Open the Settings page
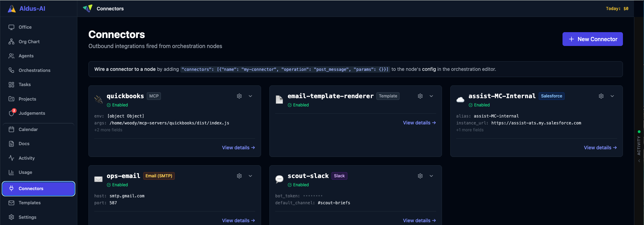644x225 pixels. pyautogui.click(x=38, y=217)
